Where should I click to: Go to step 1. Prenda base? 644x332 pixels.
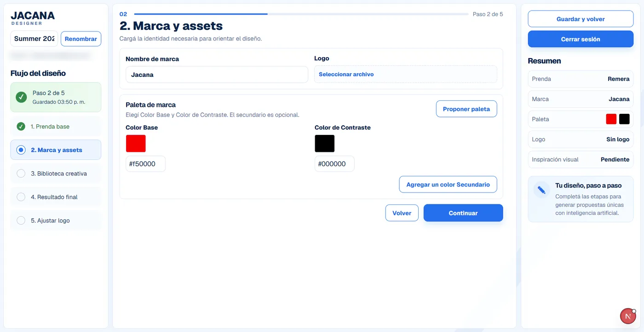tap(56, 126)
